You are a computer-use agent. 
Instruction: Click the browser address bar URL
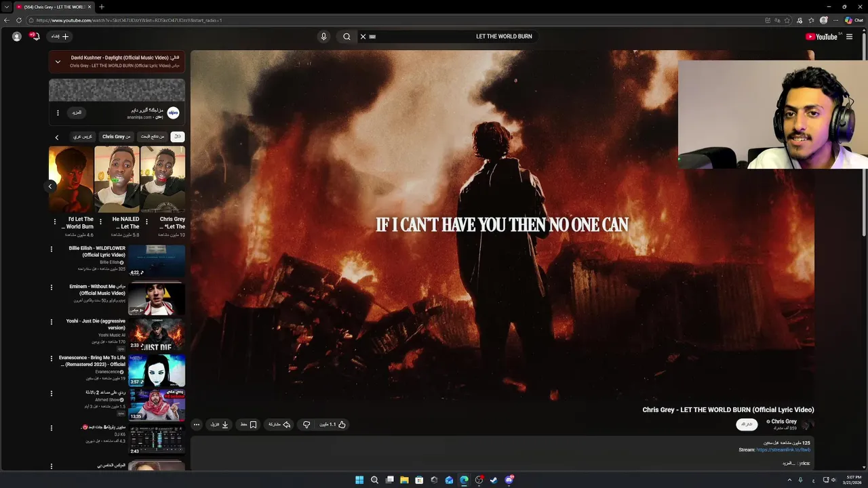[129, 20]
